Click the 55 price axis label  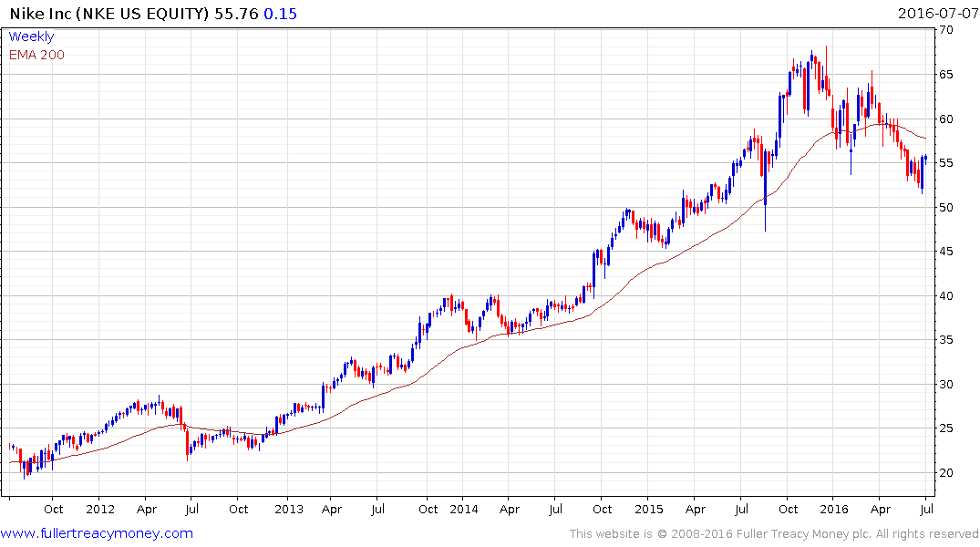945,162
